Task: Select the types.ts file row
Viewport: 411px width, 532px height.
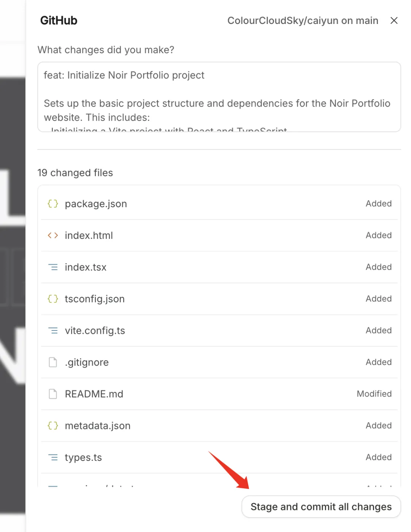Action: click(219, 457)
